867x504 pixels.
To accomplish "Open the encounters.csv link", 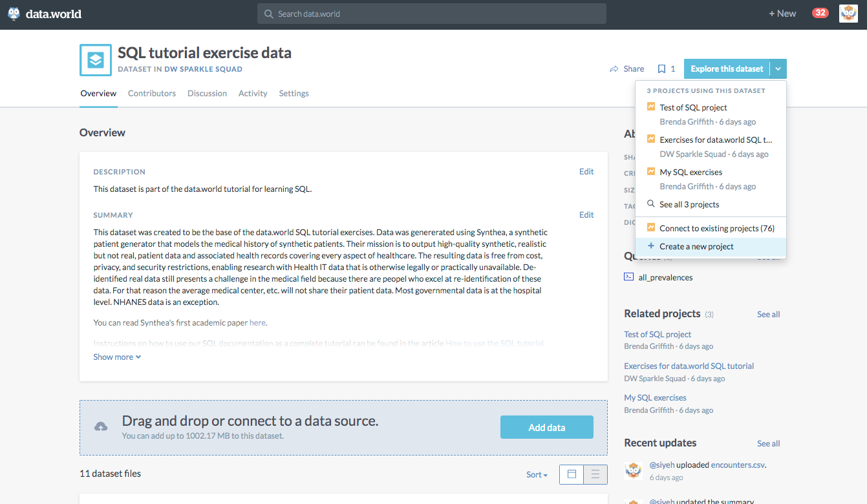I will pos(738,465).
